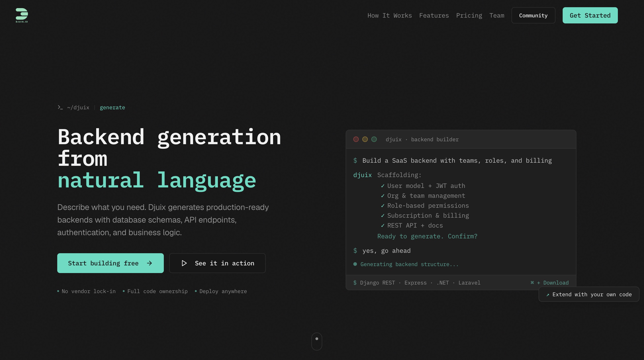
Task: Click the Djuix.io logo
Action: point(22,15)
